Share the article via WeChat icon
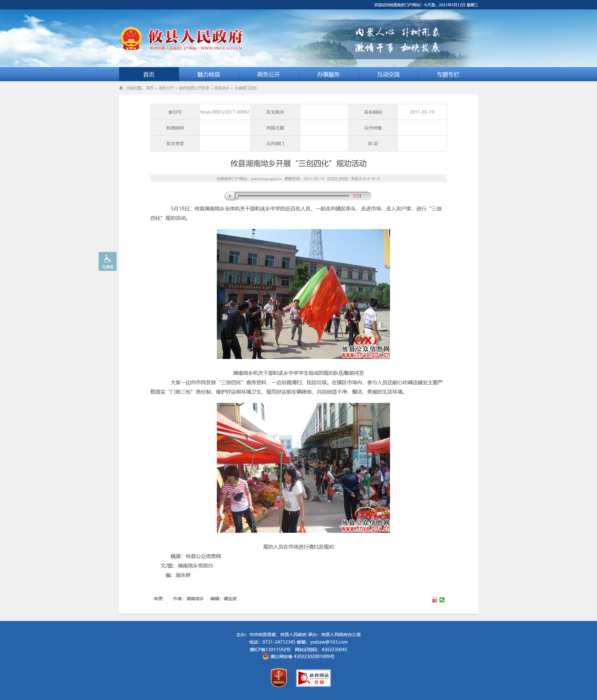 [442, 600]
